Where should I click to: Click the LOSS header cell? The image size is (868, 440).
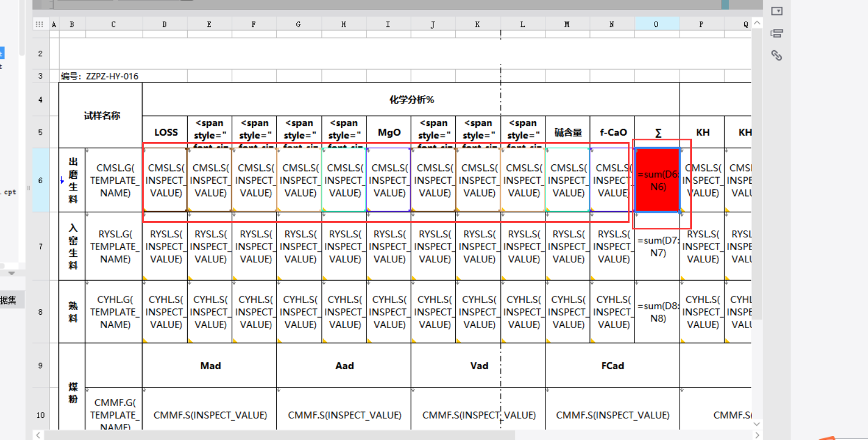165,132
